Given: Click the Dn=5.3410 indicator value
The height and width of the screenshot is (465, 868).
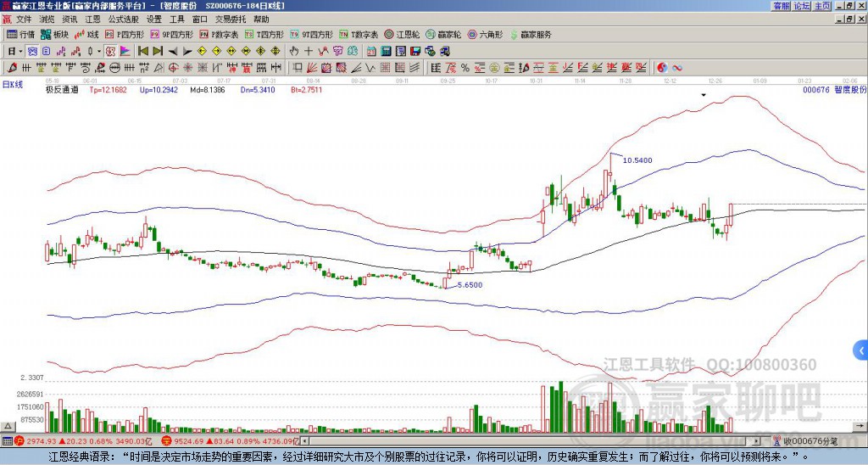Looking at the screenshot, I should pyautogui.click(x=258, y=89).
